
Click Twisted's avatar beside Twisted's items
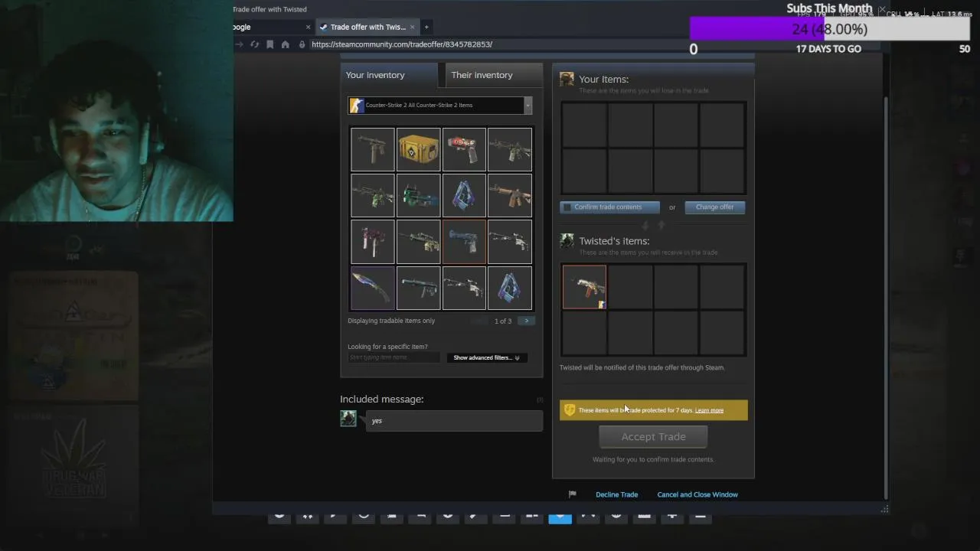pyautogui.click(x=567, y=240)
